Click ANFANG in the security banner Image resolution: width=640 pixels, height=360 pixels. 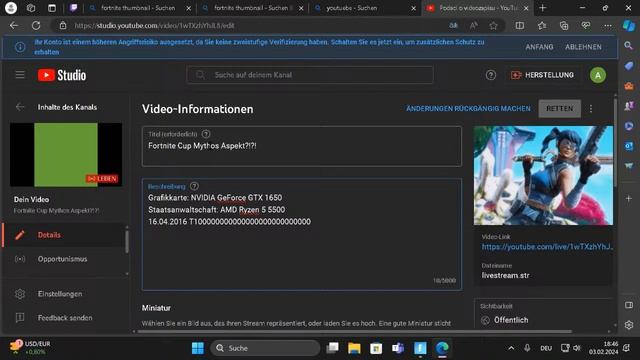pos(539,47)
